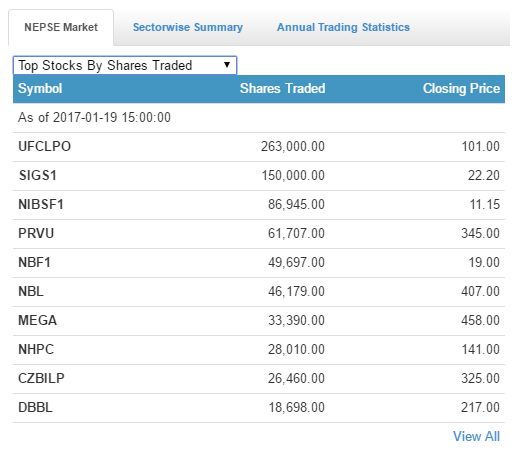
Task: Click the 141.00 closing price
Action: click(x=481, y=350)
